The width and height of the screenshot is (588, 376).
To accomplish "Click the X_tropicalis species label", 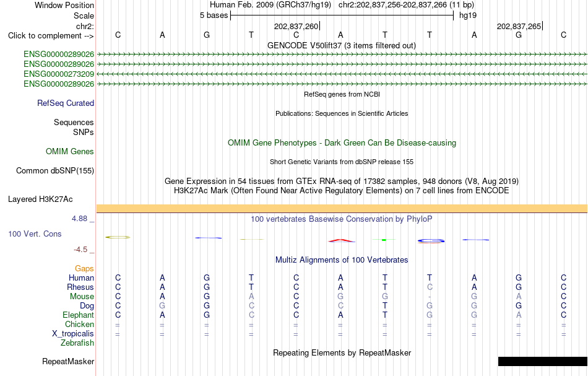I will (x=73, y=334).
